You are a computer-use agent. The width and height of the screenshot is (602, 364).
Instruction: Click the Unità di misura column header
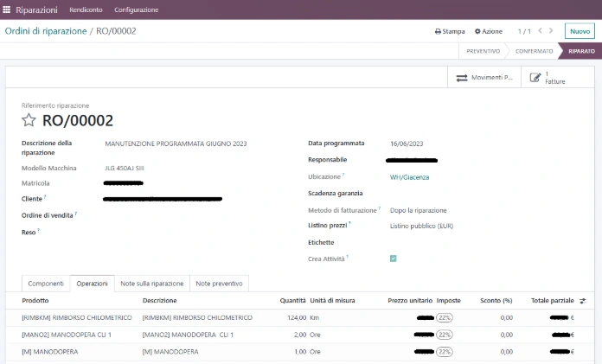(332, 301)
